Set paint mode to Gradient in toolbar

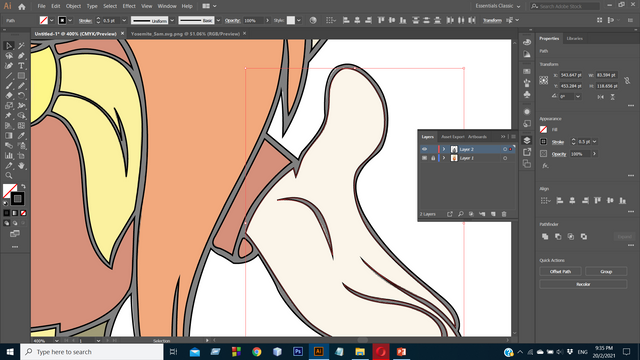[15, 213]
